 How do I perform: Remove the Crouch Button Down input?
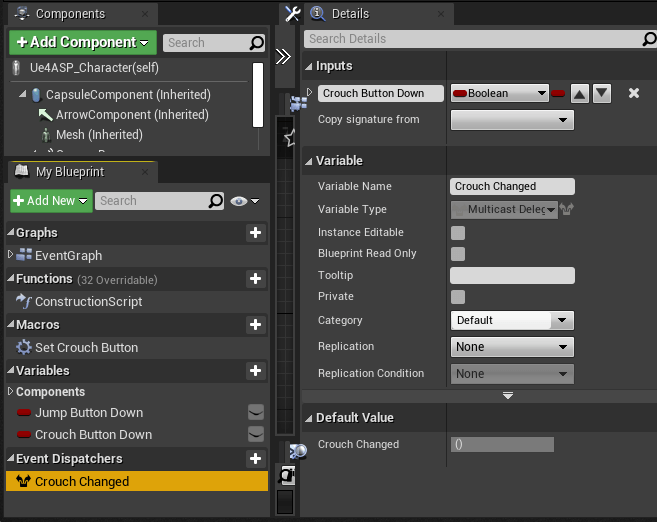633,93
